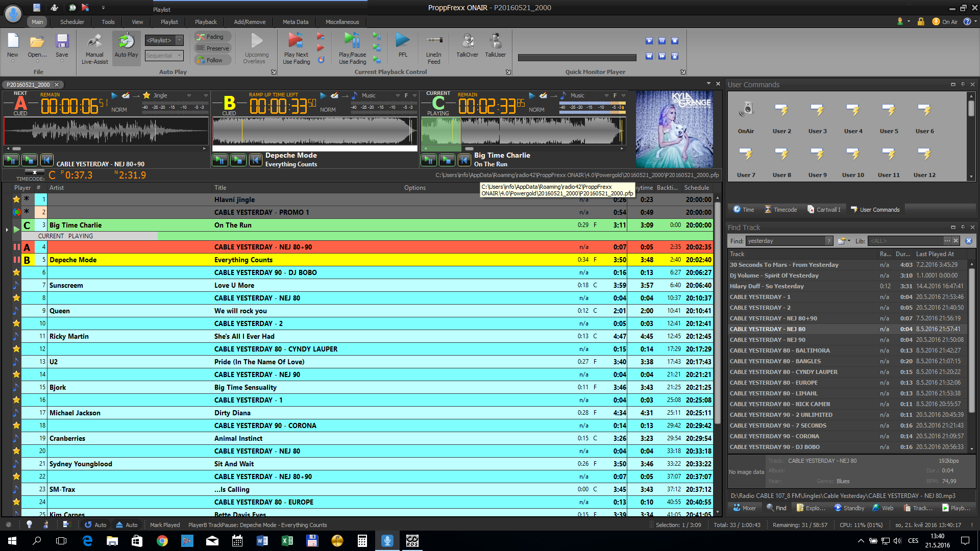Click the play/pause button of deck C
The width and height of the screenshot is (980, 551).
pos(428,160)
